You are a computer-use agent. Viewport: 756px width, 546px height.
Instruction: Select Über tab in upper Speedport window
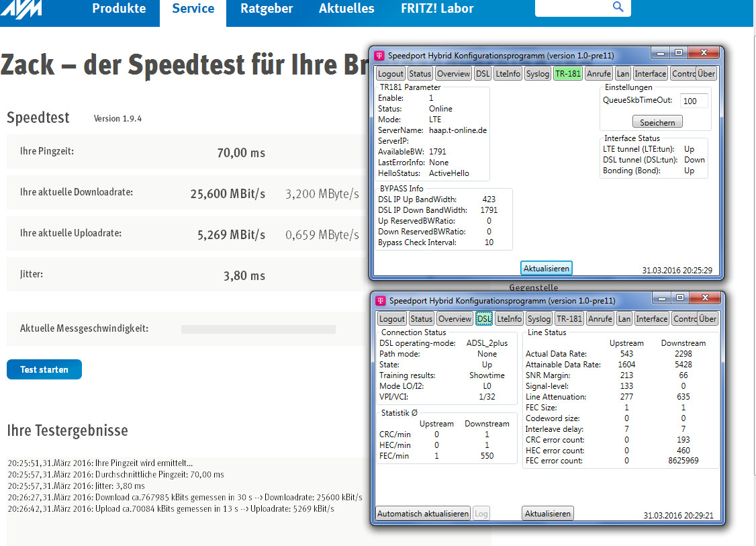click(706, 74)
